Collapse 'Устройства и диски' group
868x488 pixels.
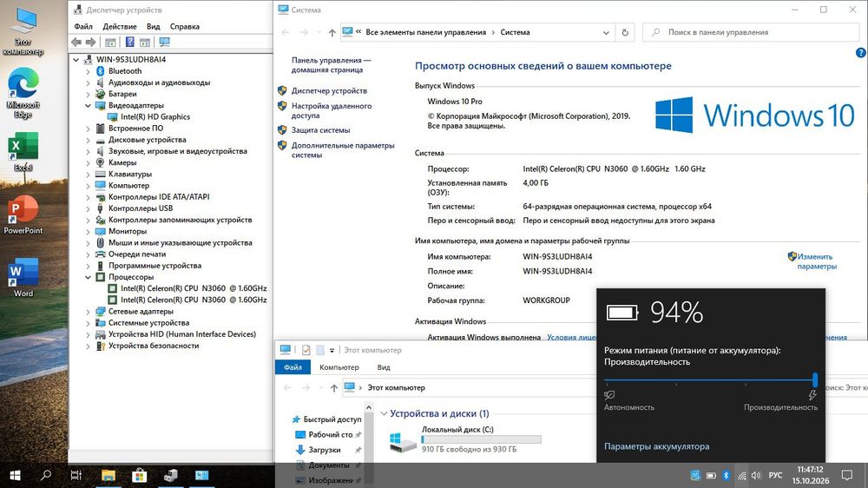[x=384, y=413]
